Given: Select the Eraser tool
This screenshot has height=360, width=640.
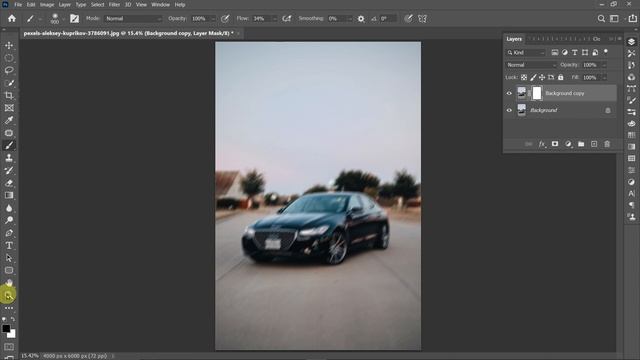Looking at the screenshot, I should click(9, 183).
